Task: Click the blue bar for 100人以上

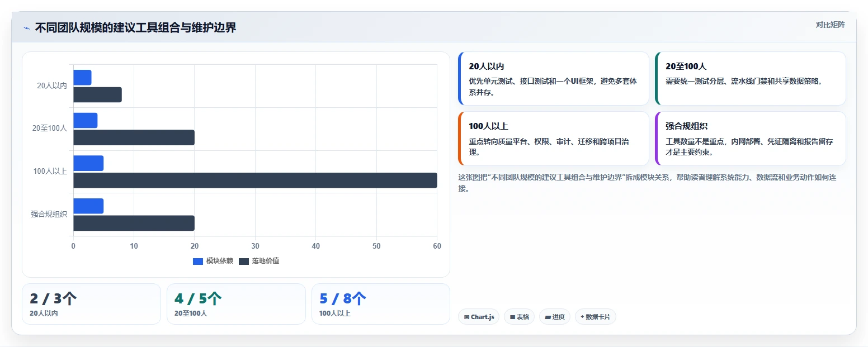Action: click(88, 163)
